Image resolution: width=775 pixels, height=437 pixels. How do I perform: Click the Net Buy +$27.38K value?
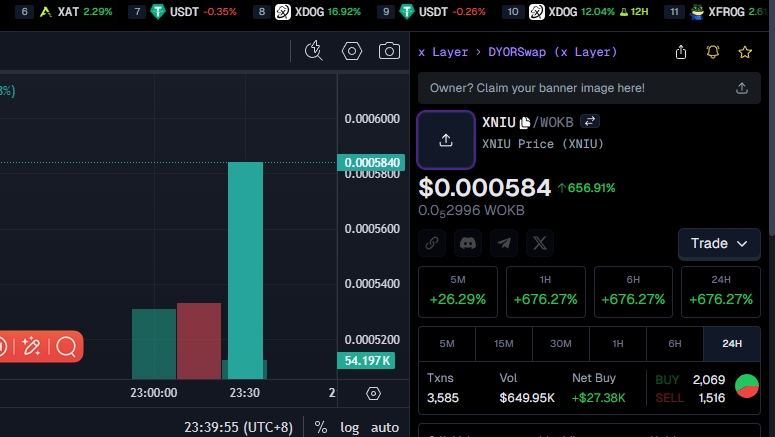pyautogui.click(x=599, y=398)
